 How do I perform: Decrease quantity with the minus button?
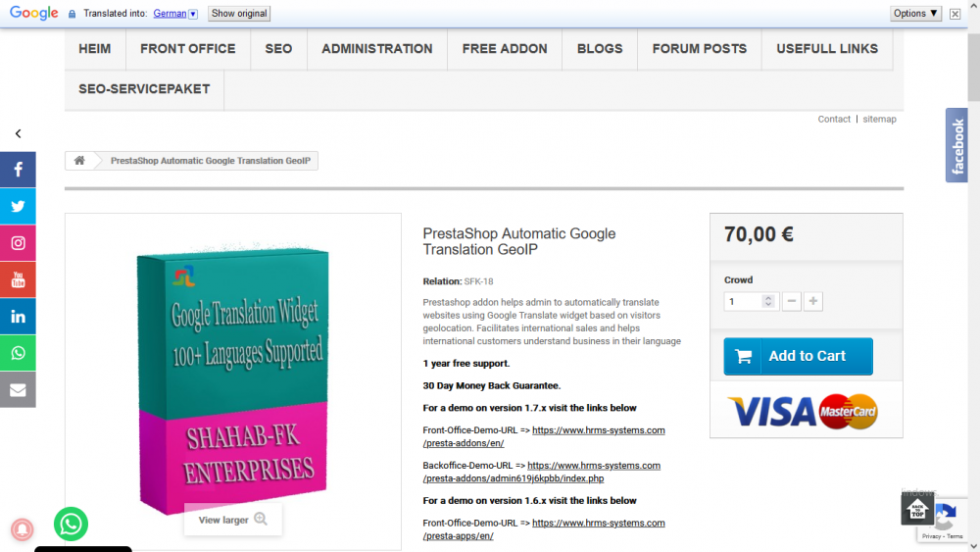click(x=791, y=301)
